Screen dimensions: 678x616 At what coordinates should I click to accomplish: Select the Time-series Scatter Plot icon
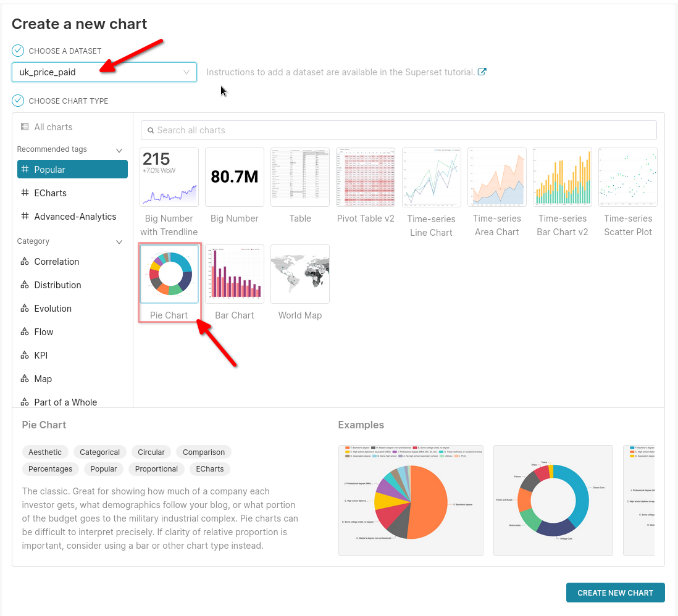point(627,177)
